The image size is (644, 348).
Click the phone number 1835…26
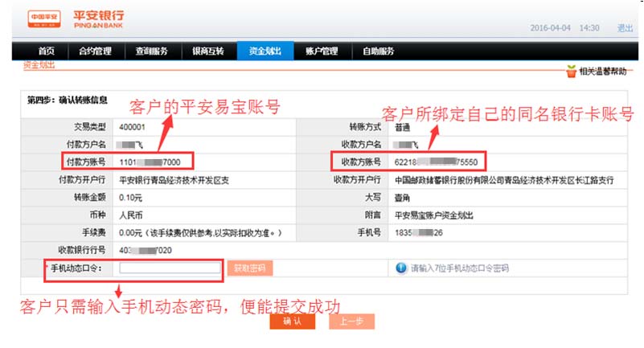(419, 233)
